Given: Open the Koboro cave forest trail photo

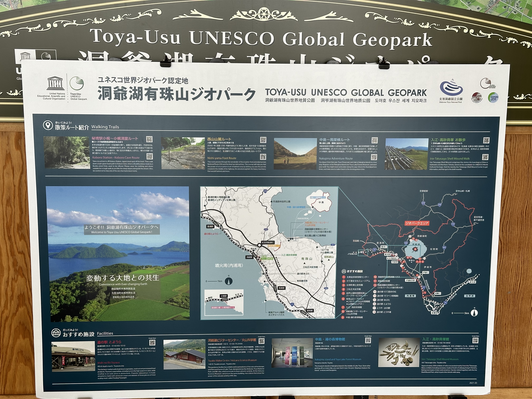Looking at the screenshot, I should pos(67,153).
